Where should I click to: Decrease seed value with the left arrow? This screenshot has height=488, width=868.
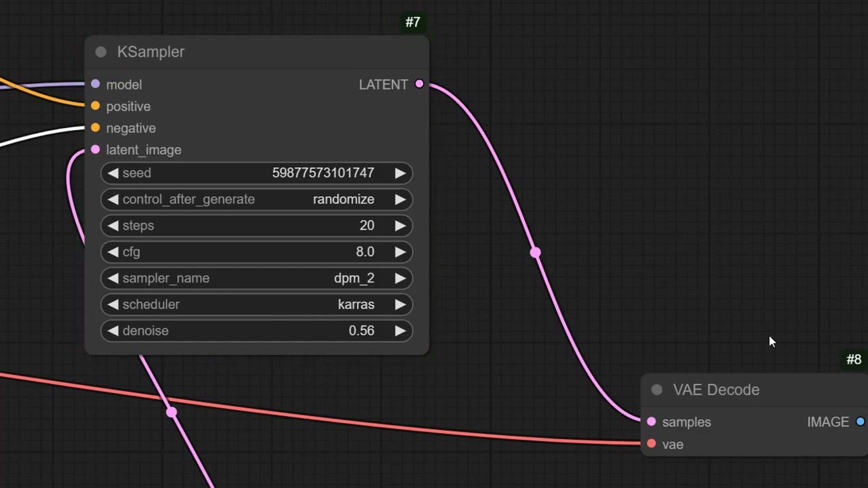[113, 173]
